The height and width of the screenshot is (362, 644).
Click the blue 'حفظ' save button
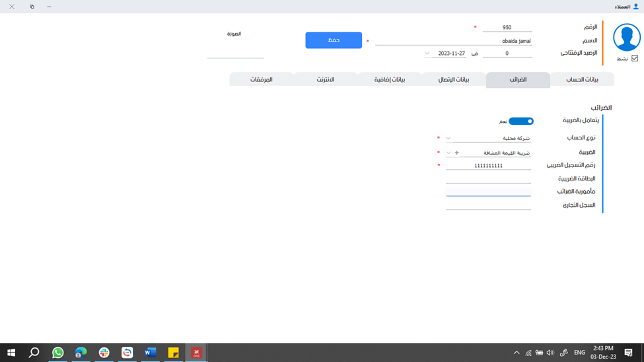click(x=334, y=40)
